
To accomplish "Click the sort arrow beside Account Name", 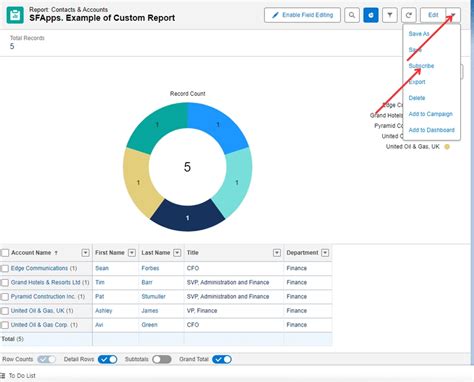I will pos(56,253).
